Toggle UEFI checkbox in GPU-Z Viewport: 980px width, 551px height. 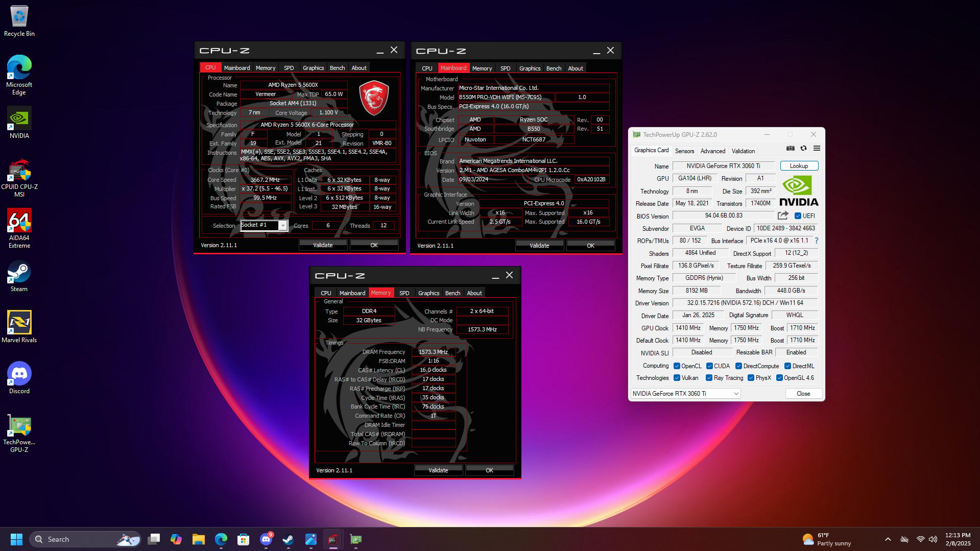point(798,216)
